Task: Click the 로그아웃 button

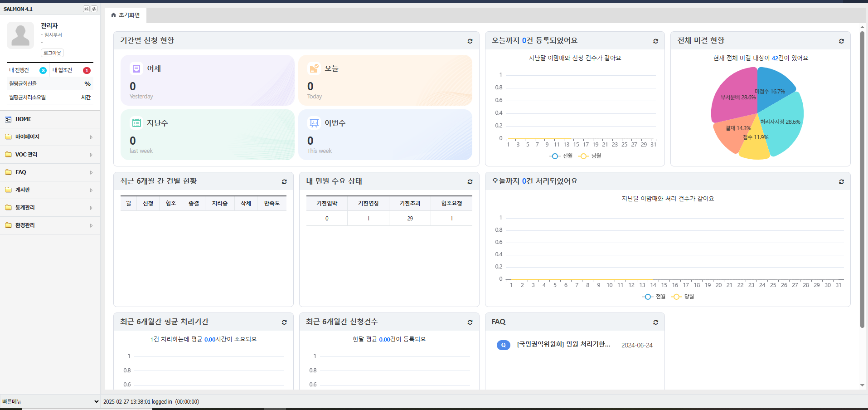Action: (x=52, y=53)
